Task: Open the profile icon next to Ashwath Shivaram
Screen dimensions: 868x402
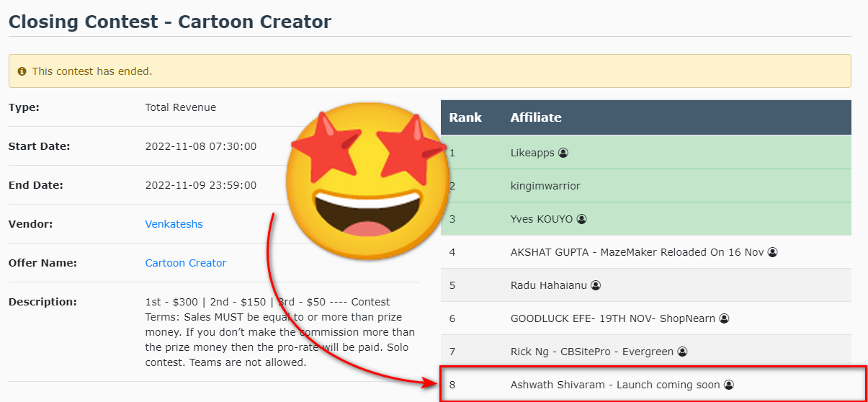Action: [x=728, y=385]
